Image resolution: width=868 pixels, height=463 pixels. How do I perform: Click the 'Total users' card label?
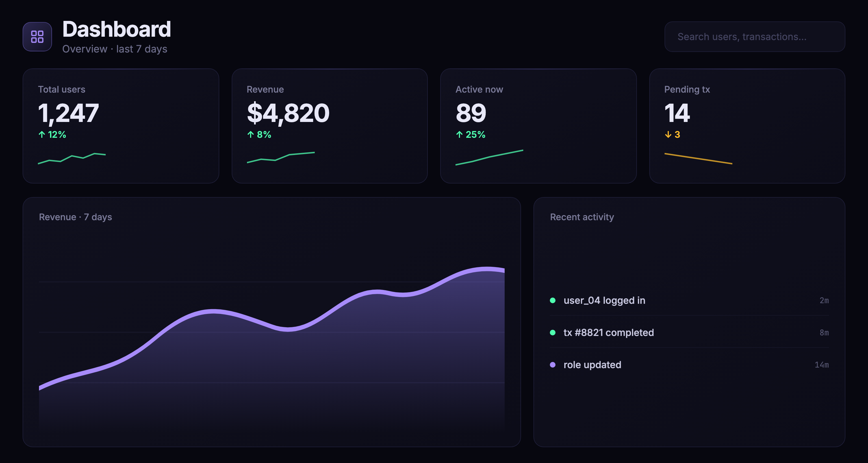[62, 89]
